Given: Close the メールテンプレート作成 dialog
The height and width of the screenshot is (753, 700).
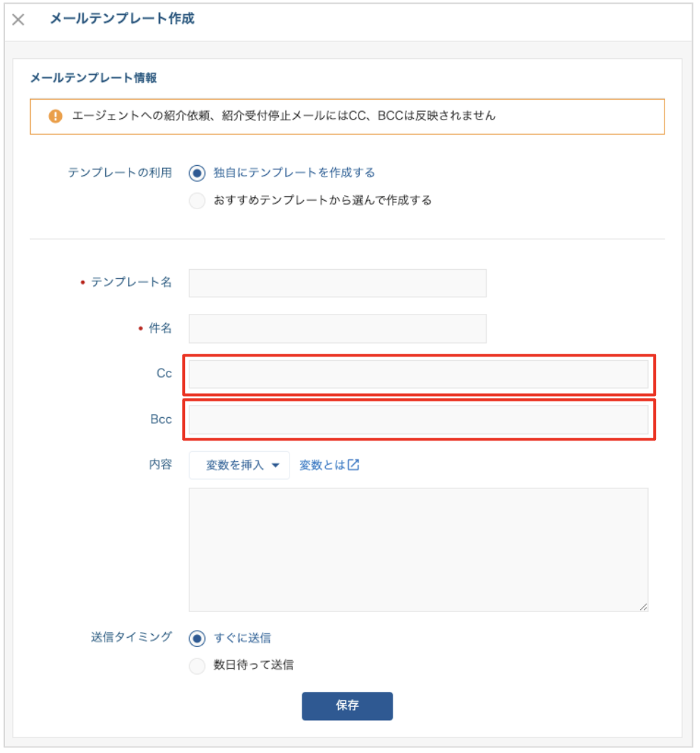Looking at the screenshot, I should pyautogui.click(x=18, y=20).
